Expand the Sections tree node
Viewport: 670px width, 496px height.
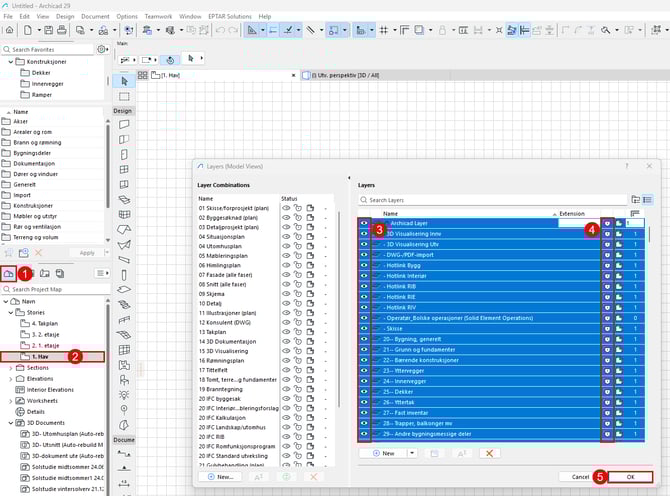[10, 368]
